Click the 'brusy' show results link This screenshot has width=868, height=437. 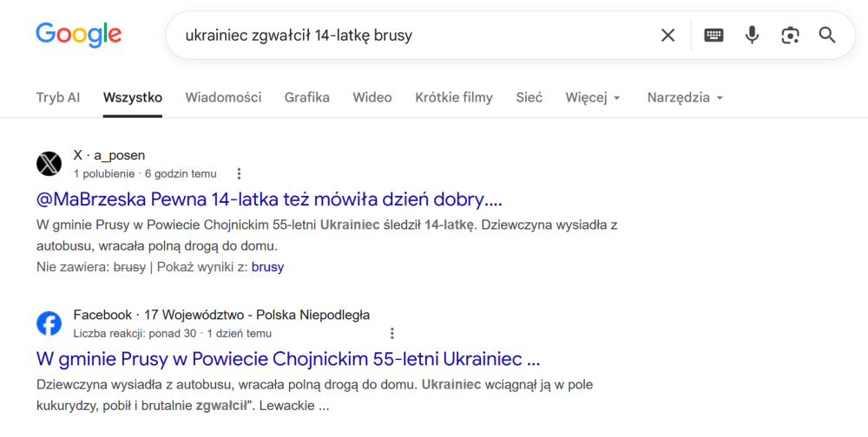click(x=267, y=267)
